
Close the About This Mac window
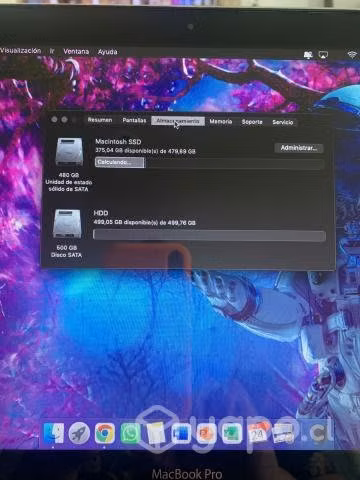coord(54,119)
